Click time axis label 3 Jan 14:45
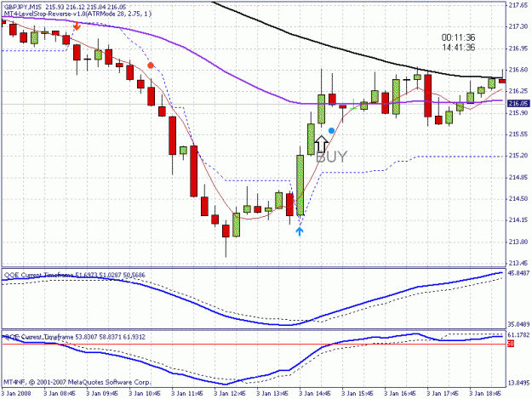Image resolution: width=532 pixels, height=399 pixels. pos(315,393)
